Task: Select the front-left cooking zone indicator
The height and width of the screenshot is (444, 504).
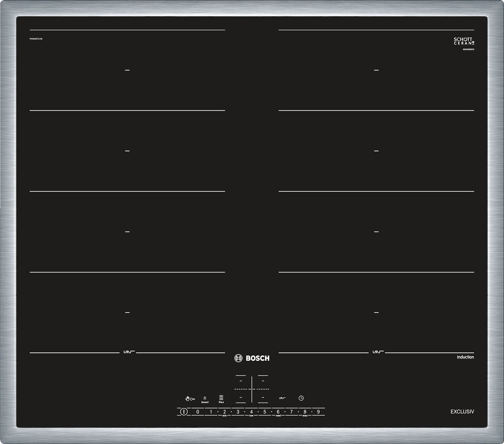Action: click(x=240, y=398)
